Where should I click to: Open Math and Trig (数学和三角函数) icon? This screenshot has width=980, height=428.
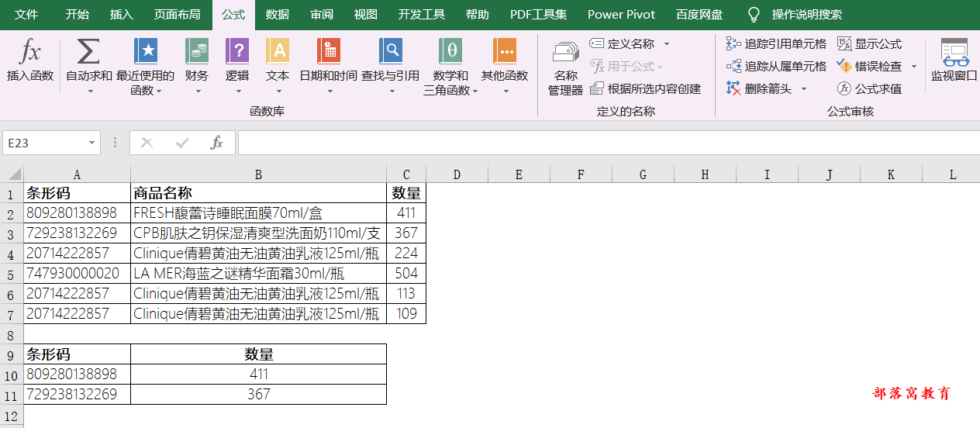click(x=450, y=51)
